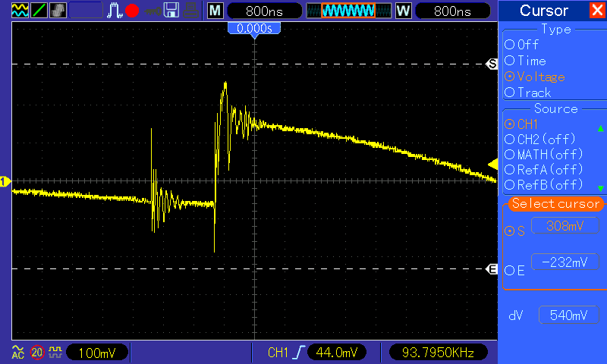Click the red record circle icon
607x364 pixels.
[132, 11]
